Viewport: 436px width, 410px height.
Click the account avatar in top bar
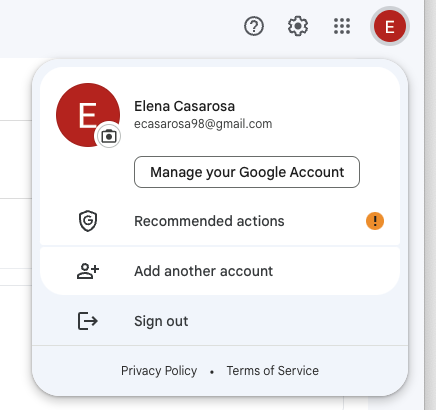pos(390,26)
